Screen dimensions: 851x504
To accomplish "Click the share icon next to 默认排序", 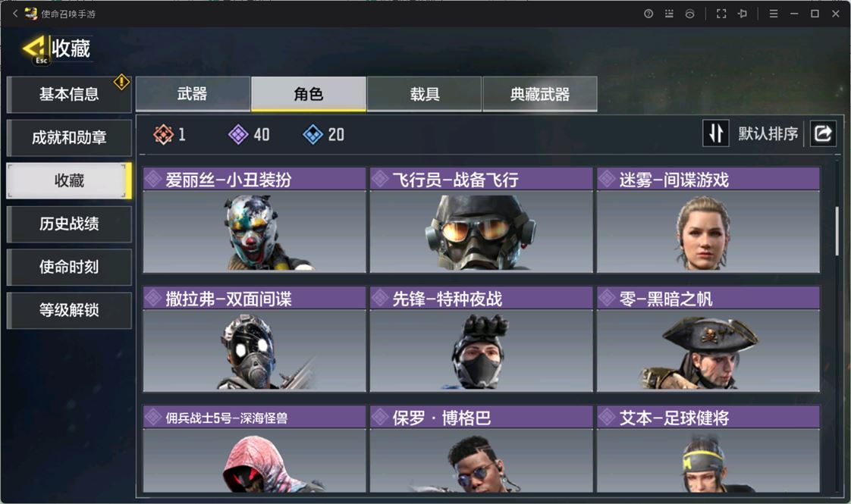I will point(823,133).
